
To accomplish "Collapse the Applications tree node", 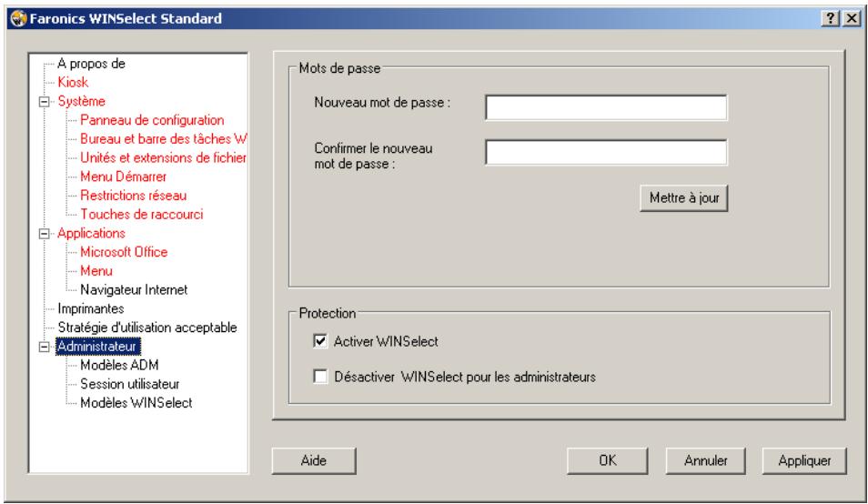I will pos(44,234).
